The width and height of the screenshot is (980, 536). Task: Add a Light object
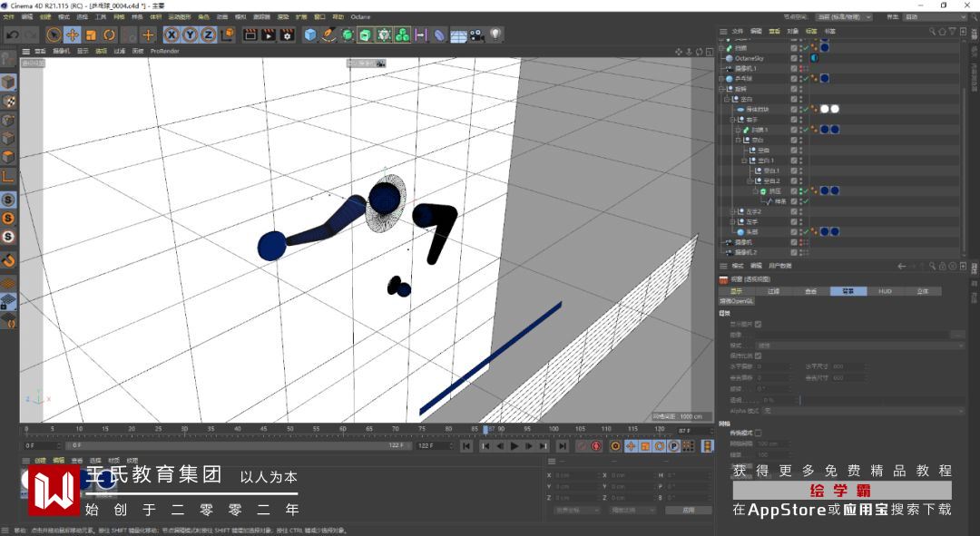pos(495,35)
